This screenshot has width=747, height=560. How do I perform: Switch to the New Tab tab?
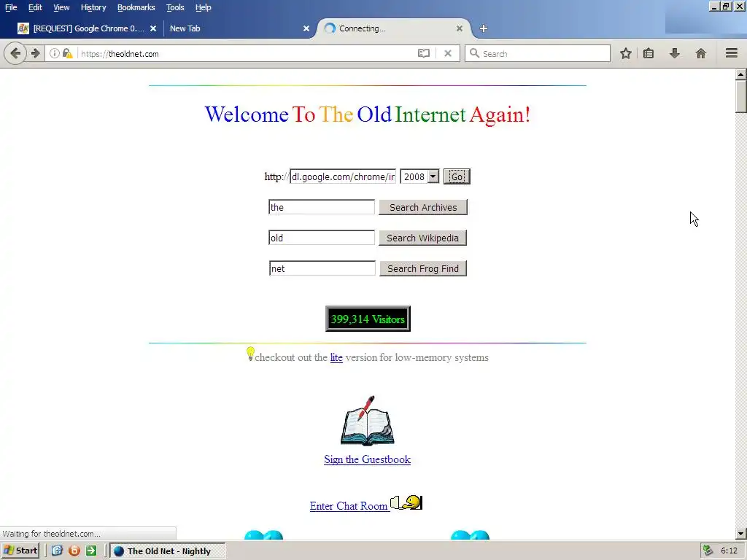pos(239,28)
